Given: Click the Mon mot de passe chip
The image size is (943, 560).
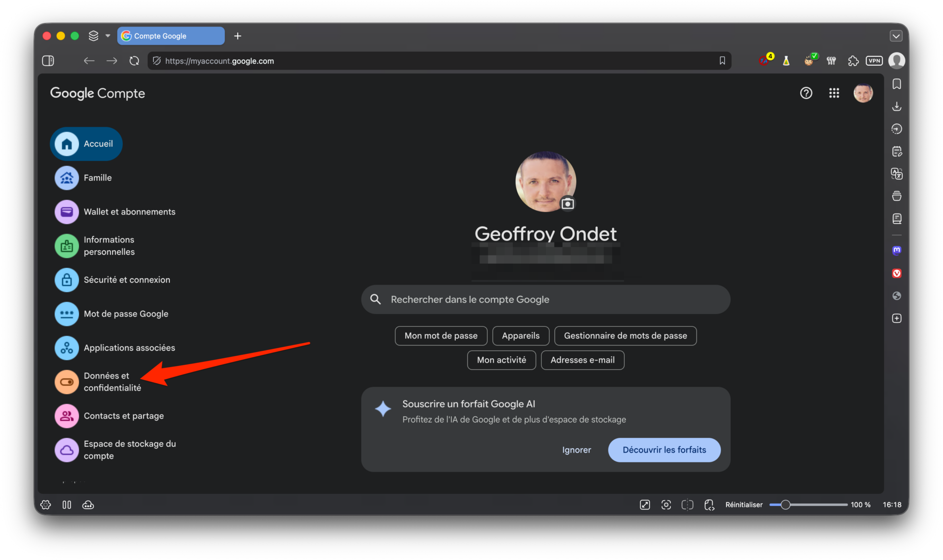Looking at the screenshot, I should [441, 336].
